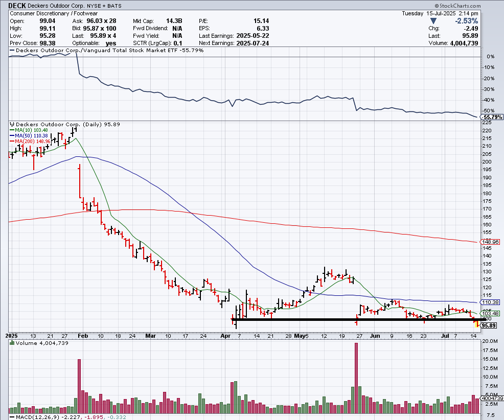The width and height of the screenshot is (504, 420).
Task: Click the Bid quote 95.87 x 100
Action: coord(99,28)
